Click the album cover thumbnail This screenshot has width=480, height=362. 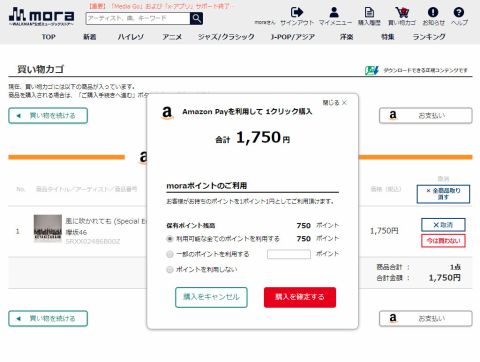(48, 229)
